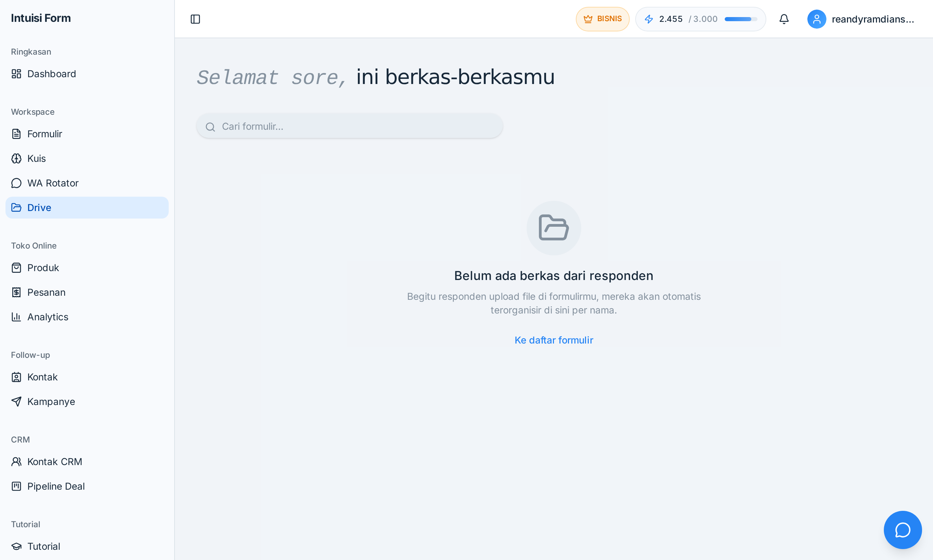Viewport: 933px width, 560px height.
Task: Click the Belum ada berkas dari responden heading
Action: point(554,276)
